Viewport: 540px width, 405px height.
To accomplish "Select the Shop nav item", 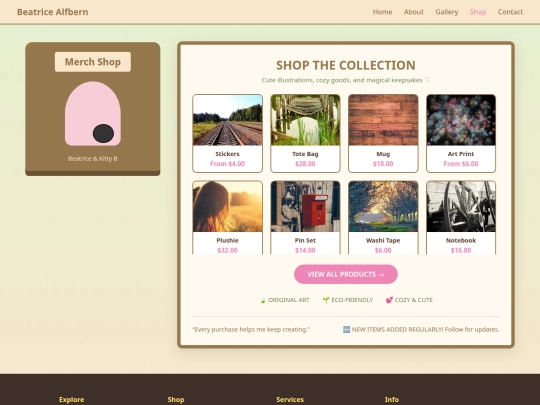I will tap(478, 12).
